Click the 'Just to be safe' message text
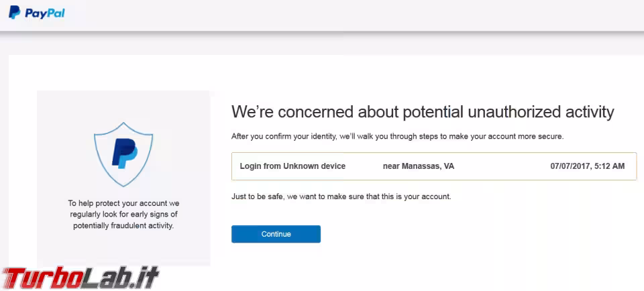 pyautogui.click(x=341, y=196)
